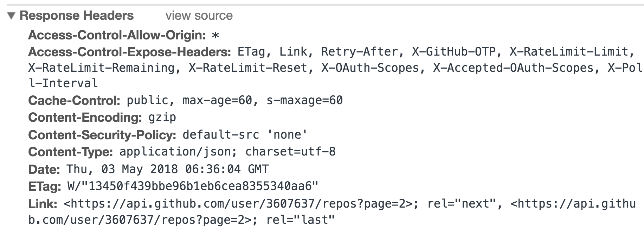Click the Access-Control-Expose-Headers header name
This screenshot has height=228, width=644.
click(x=129, y=52)
